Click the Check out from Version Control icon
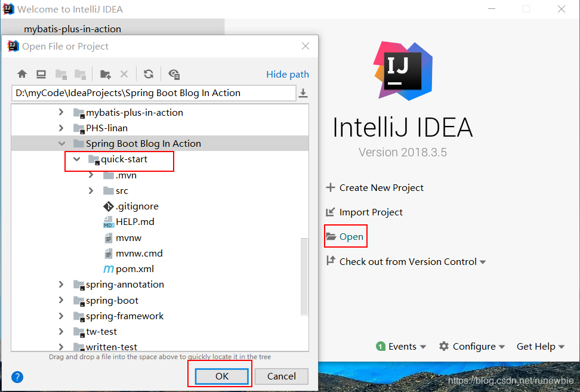The image size is (580, 392). tap(331, 261)
